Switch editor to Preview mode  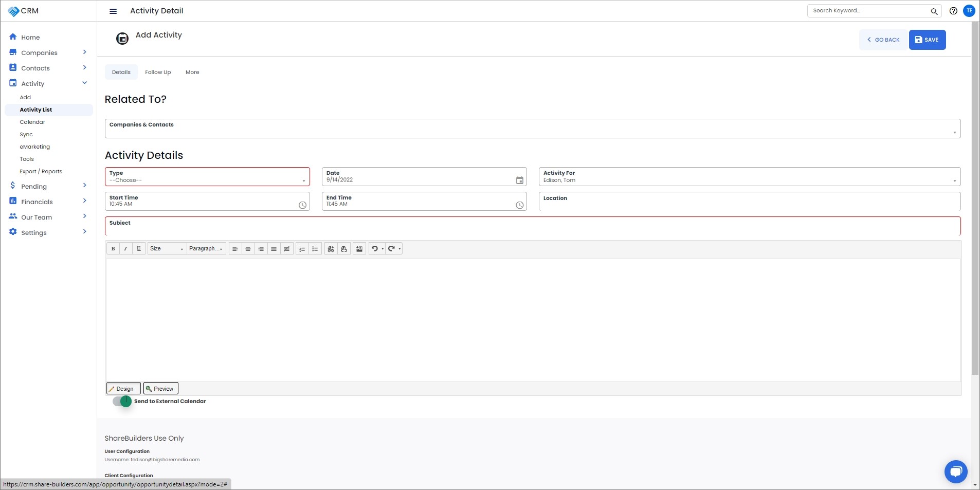[x=161, y=389]
